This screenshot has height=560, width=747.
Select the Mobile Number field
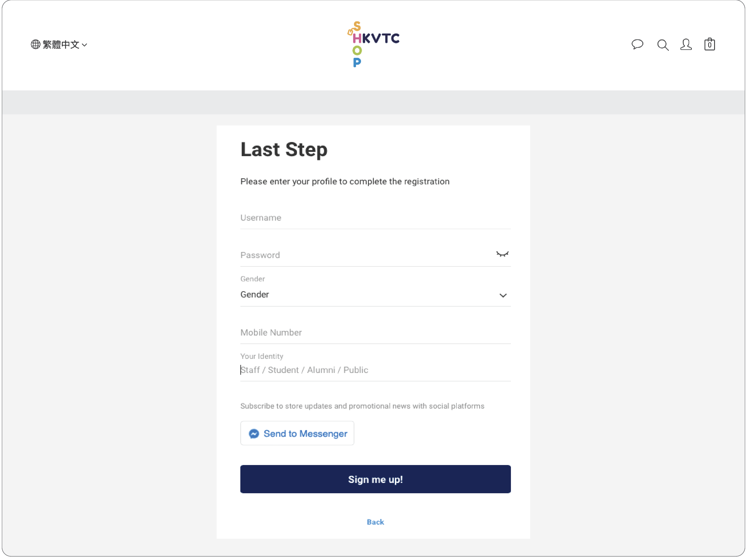coord(375,333)
